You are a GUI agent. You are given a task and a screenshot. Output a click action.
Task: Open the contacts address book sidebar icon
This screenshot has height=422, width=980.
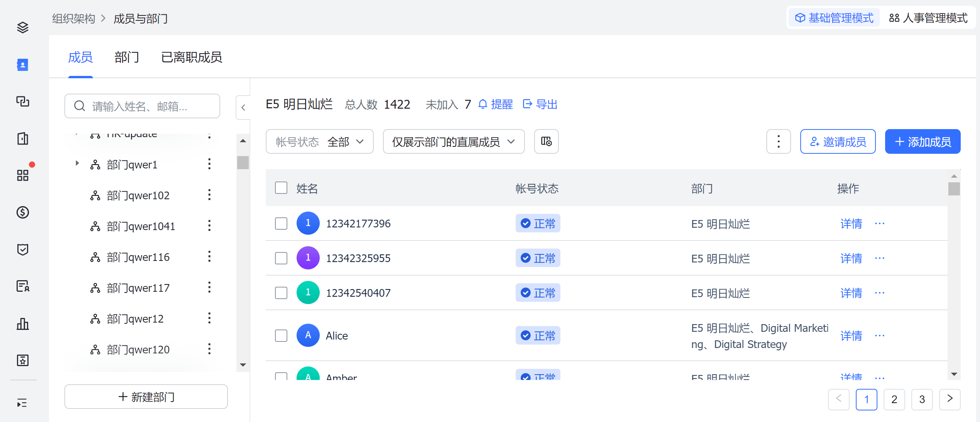[23, 65]
